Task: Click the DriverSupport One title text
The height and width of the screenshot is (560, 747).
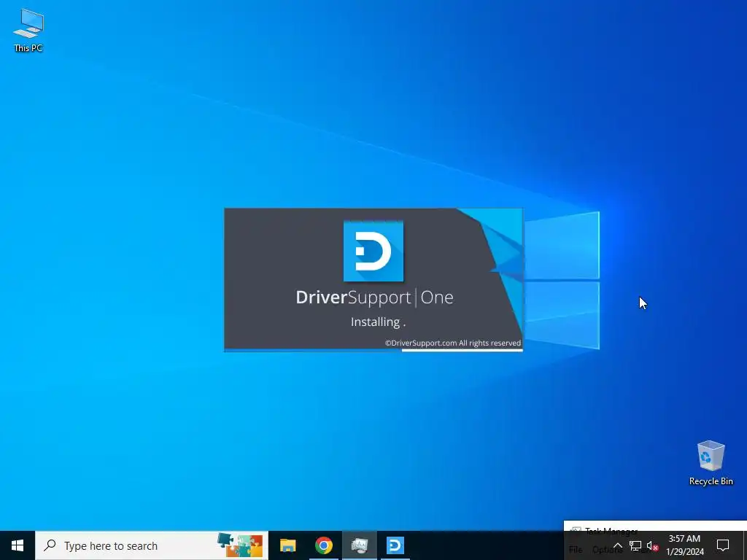Action: coord(374,297)
